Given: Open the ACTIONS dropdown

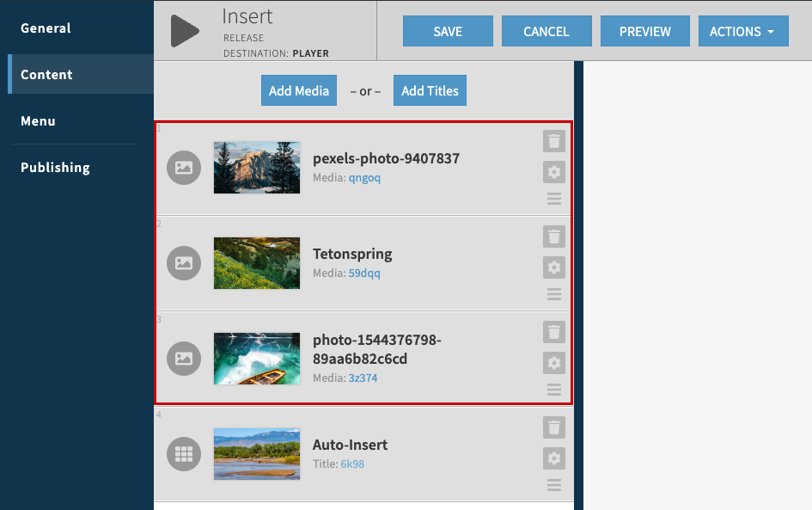Looking at the screenshot, I should [x=743, y=31].
